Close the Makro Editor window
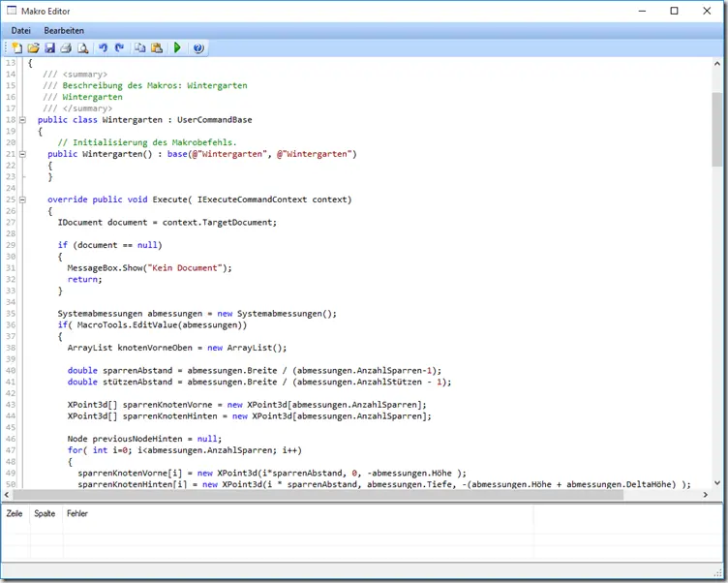Viewport: 728px width, 583px height. 707,11
